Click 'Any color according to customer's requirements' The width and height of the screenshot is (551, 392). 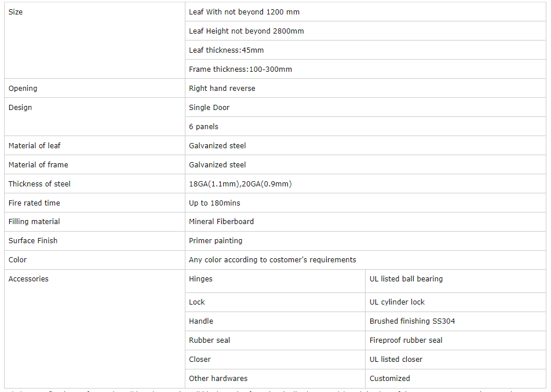[272, 260]
